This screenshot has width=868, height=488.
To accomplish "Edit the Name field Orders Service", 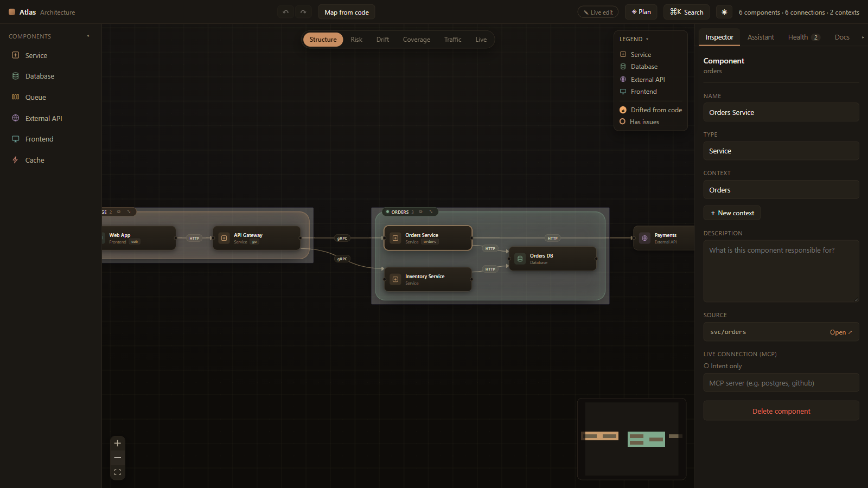I will 781,112.
